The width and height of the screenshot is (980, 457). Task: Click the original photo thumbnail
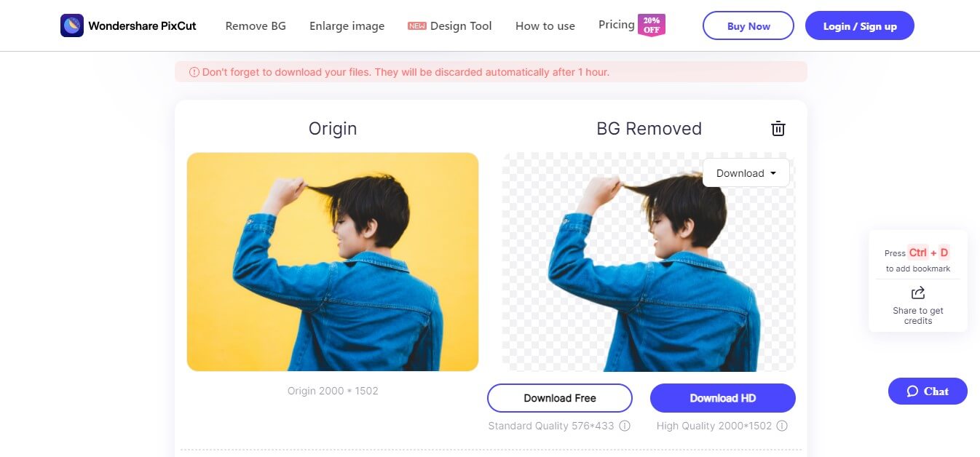click(x=333, y=262)
